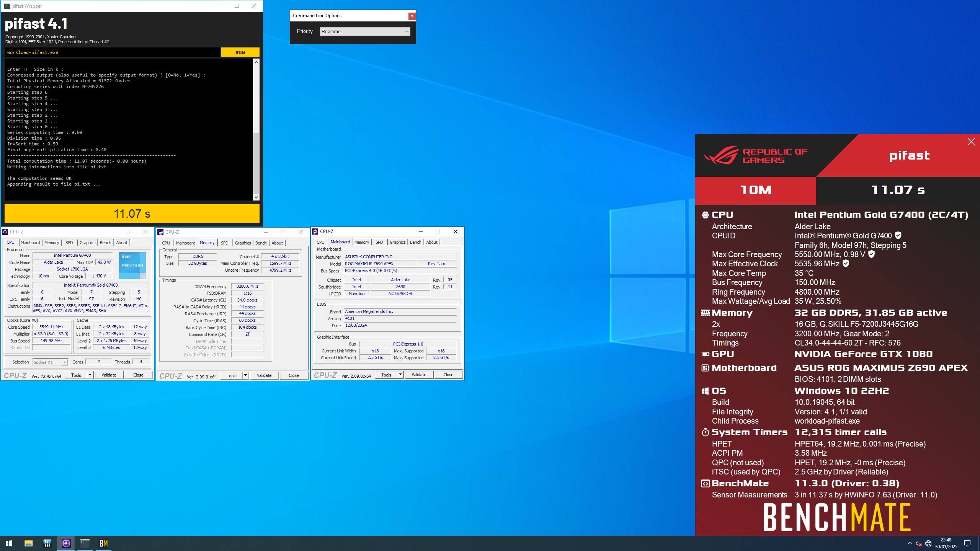980x551 pixels.
Task: Click the Motherboard section icon in BenchMate
Action: pos(705,368)
